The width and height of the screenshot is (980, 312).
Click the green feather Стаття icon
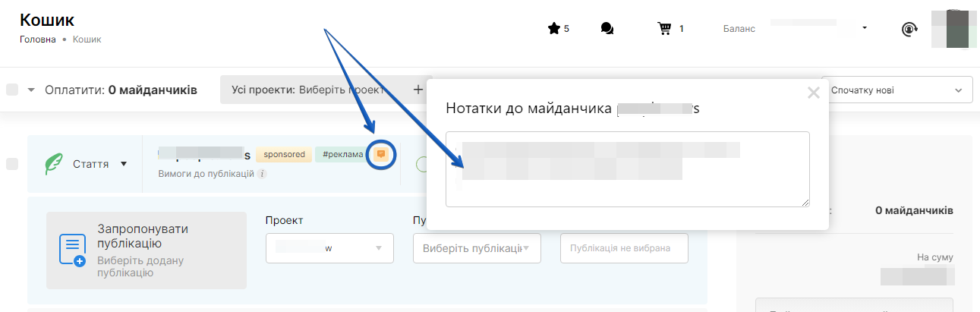(x=53, y=164)
